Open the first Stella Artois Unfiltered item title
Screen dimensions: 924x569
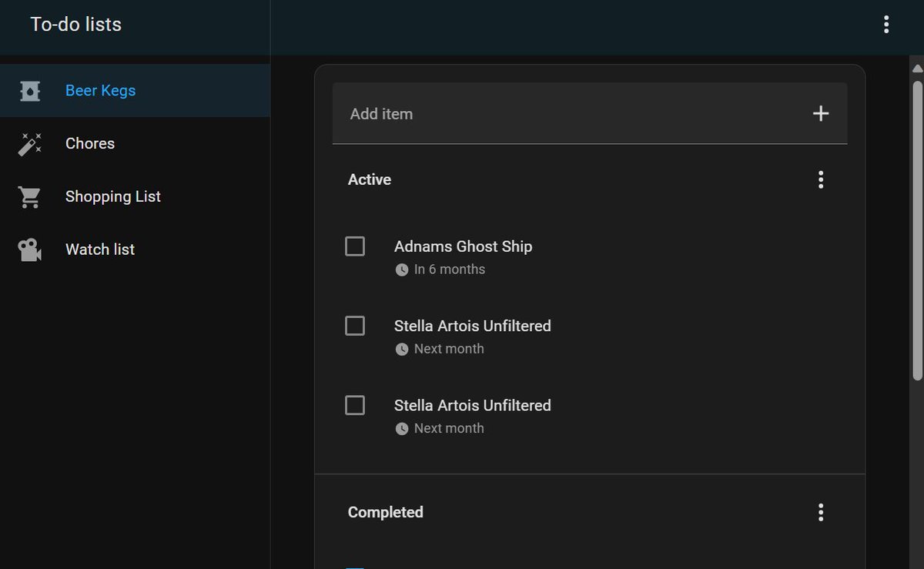click(473, 326)
